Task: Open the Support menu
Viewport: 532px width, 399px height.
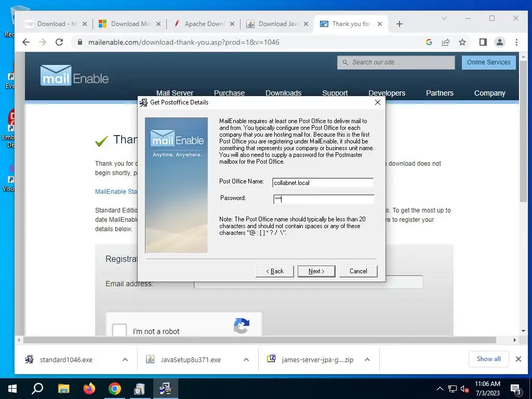Action: 335,93
